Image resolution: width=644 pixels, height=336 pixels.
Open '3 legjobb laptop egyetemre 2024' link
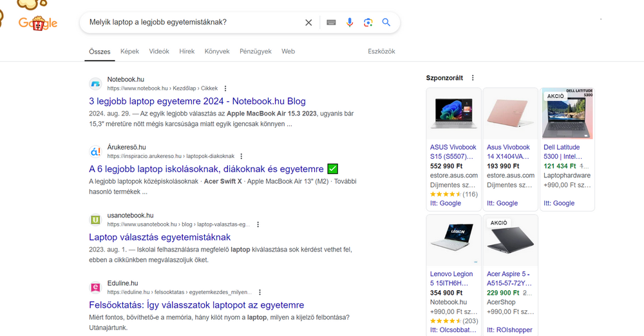[x=197, y=101]
